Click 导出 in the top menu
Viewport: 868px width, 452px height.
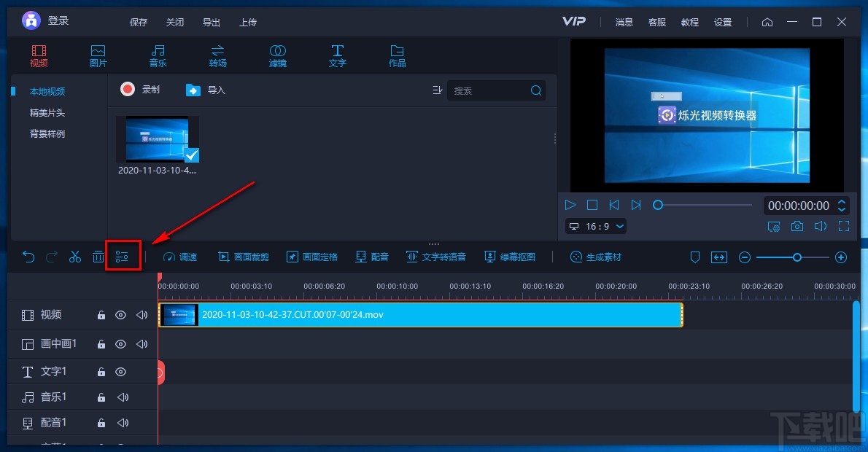(212, 22)
